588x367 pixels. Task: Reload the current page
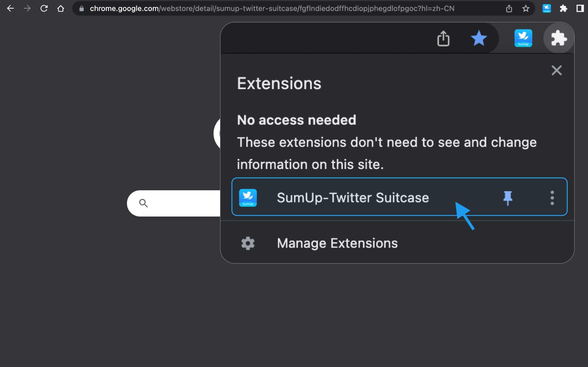44,8
